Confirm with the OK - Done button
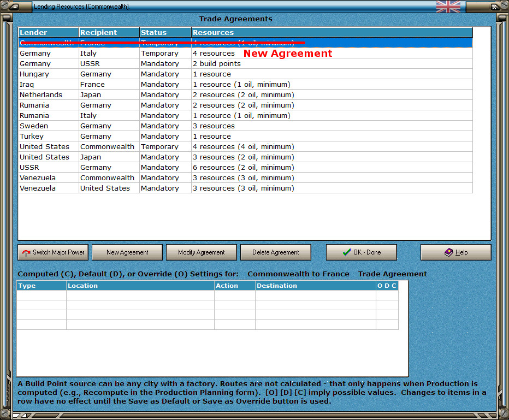 point(362,252)
